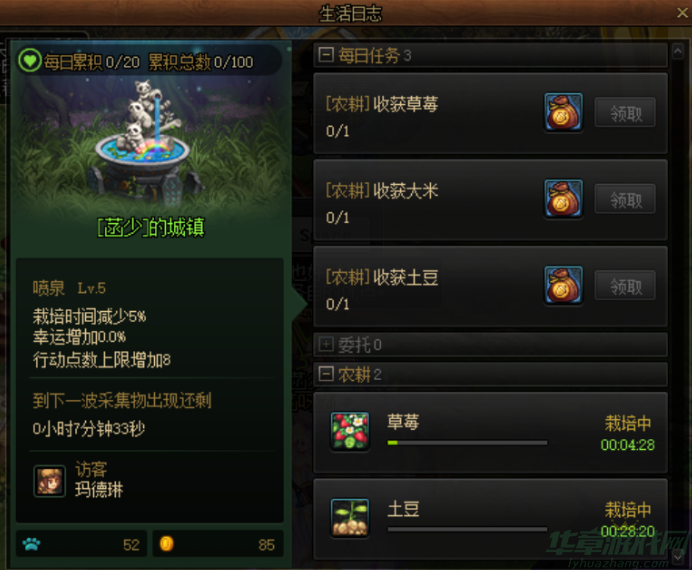Screen dimensions: 692x570
Task: Click reward bag icon for 收获大米
Action: tap(563, 199)
